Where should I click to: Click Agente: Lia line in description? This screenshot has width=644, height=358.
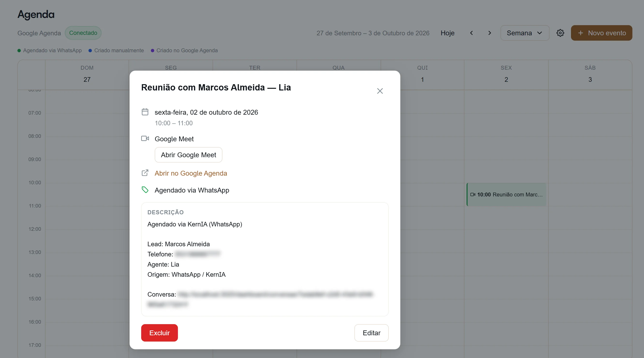163,264
